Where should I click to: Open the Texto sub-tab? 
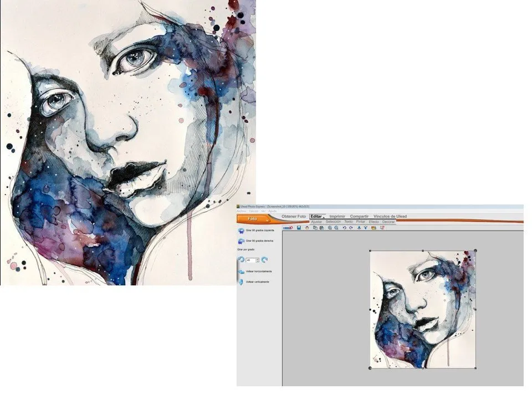[x=349, y=222]
